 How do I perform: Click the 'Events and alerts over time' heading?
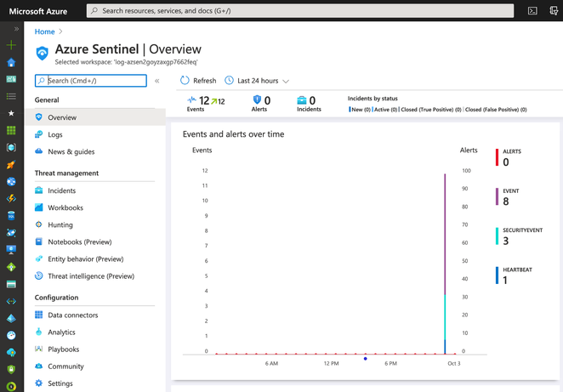click(x=233, y=134)
